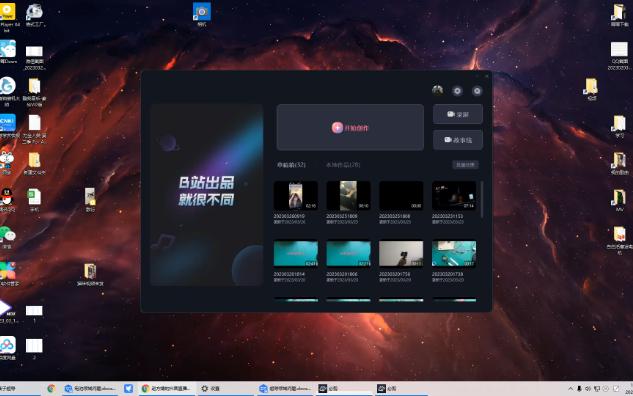Open the blue circular G desktop icon
This screenshot has height=396, width=633.
8,91
